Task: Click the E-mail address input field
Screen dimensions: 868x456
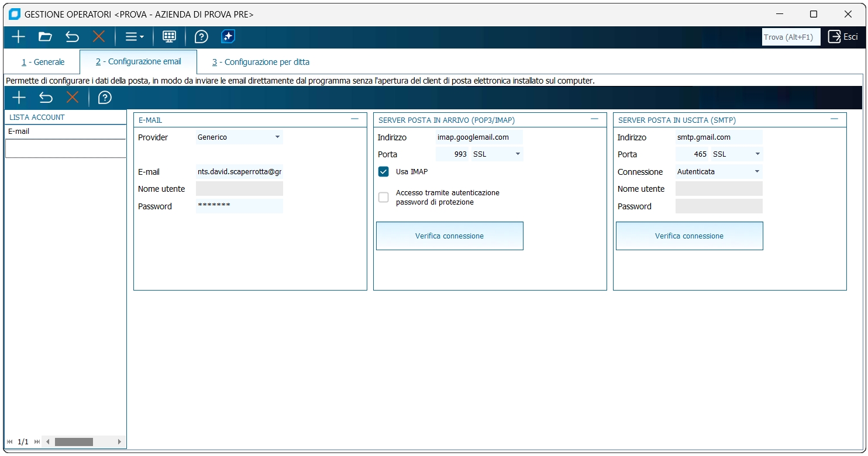Action: 239,172
